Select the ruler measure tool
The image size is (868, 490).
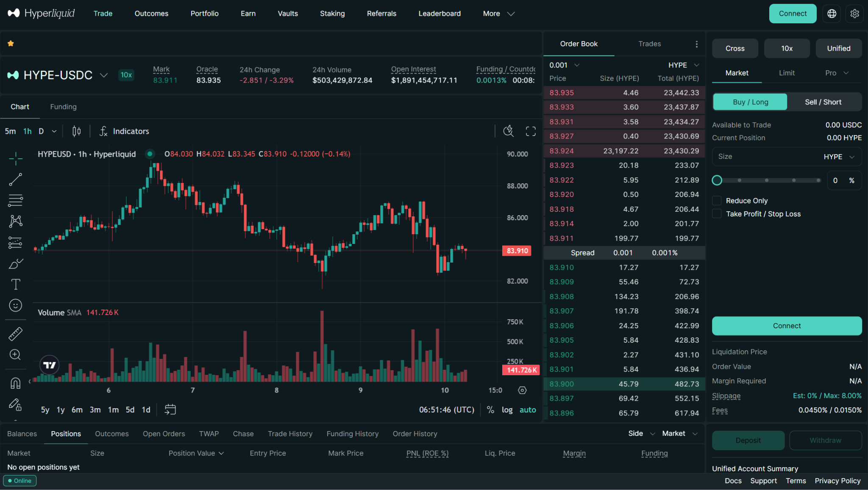[x=15, y=334]
